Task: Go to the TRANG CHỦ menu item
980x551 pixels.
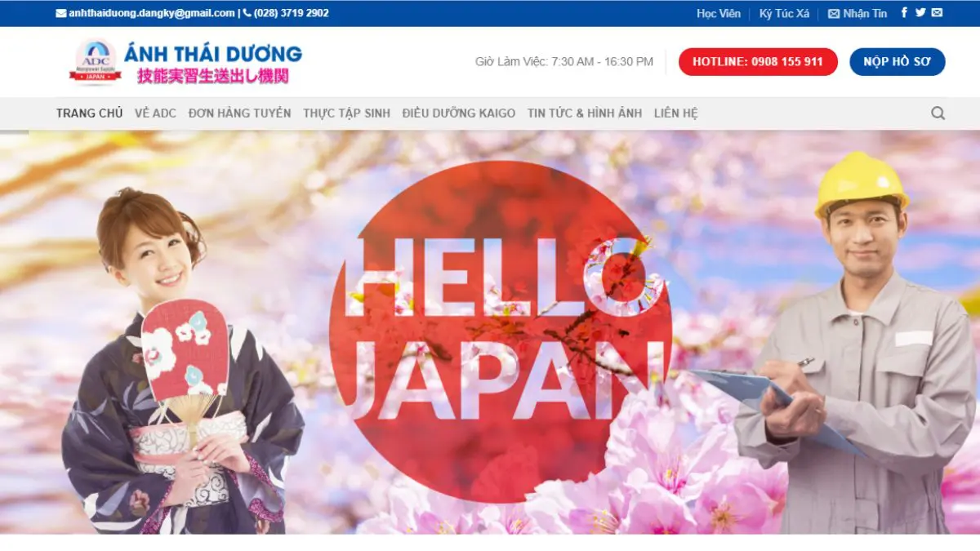Action: point(89,113)
